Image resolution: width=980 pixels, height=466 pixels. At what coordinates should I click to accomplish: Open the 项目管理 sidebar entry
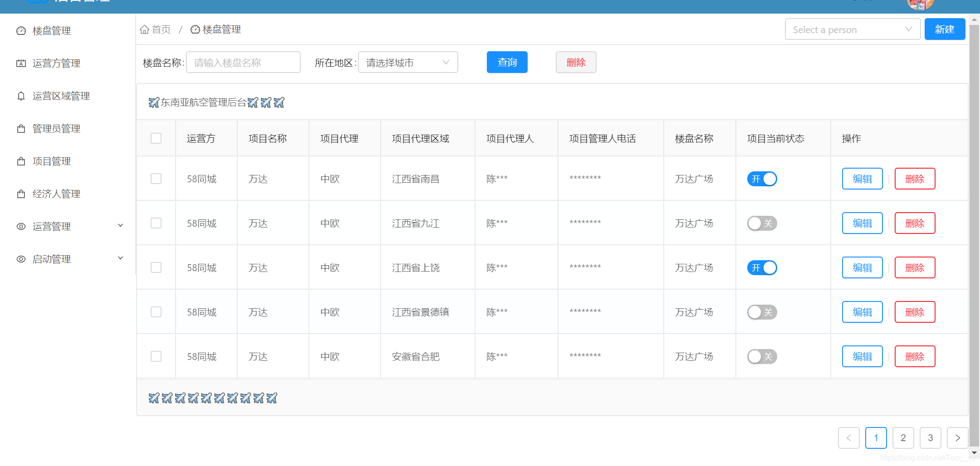coord(51,161)
